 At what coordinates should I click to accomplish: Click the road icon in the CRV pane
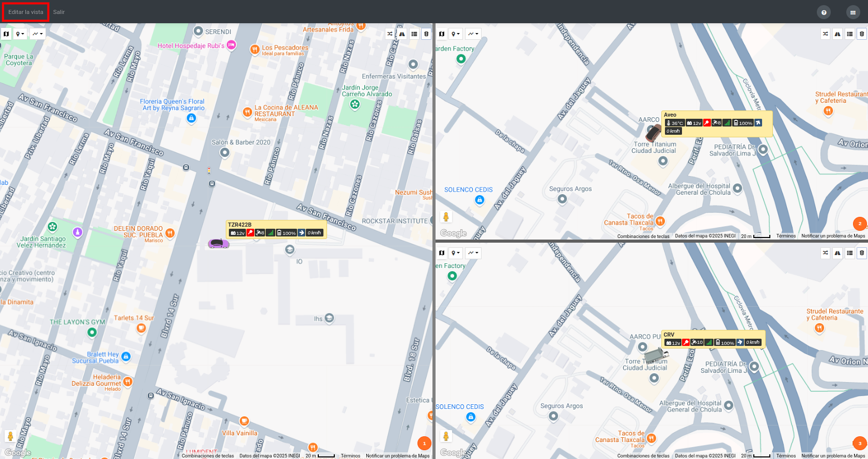[838, 253]
